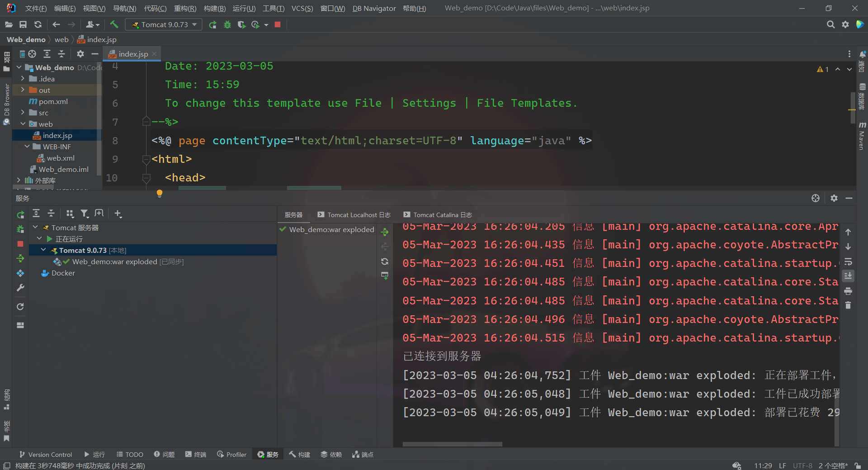Expand the src folder
The height and width of the screenshot is (470, 868).
[23, 113]
